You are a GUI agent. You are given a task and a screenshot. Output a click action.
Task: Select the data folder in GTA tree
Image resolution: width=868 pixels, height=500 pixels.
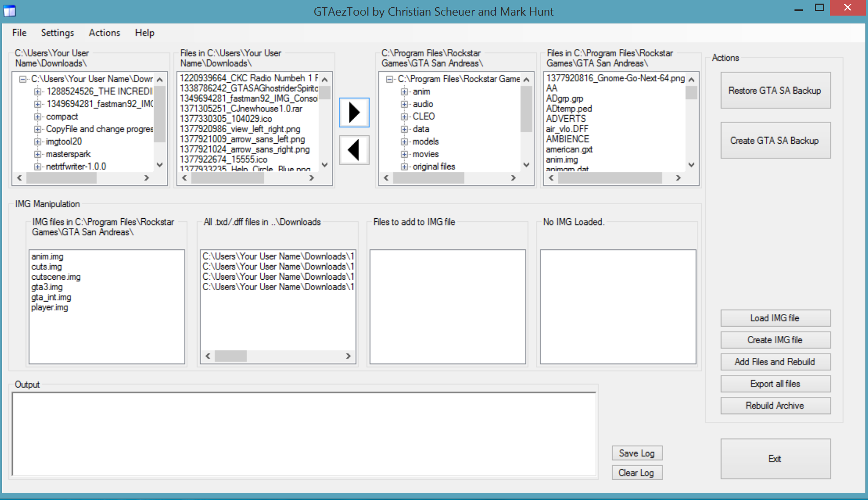coord(421,129)
